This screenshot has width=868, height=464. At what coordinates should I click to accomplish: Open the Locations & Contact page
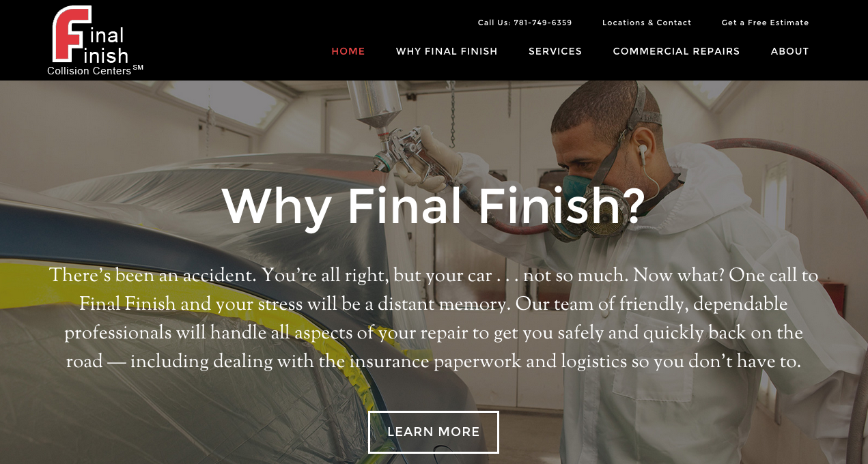pos(647,23)
